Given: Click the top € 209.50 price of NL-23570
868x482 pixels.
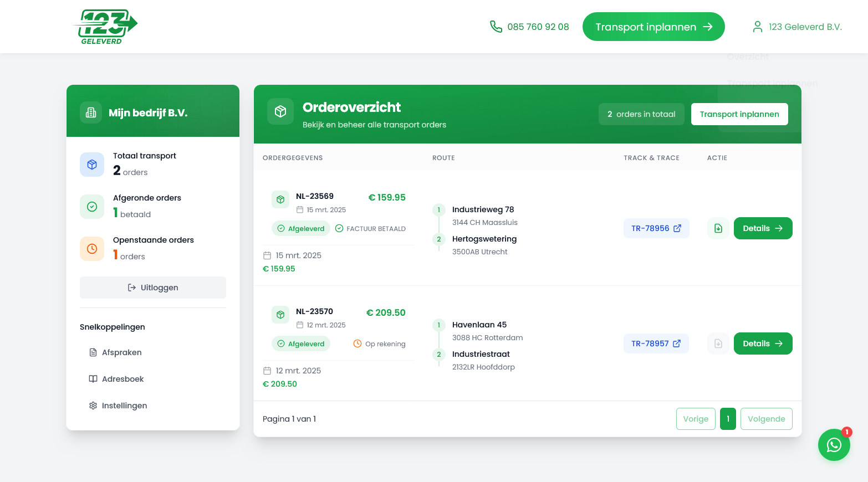Looking at the screenshot, I should [x=386, y=312].
